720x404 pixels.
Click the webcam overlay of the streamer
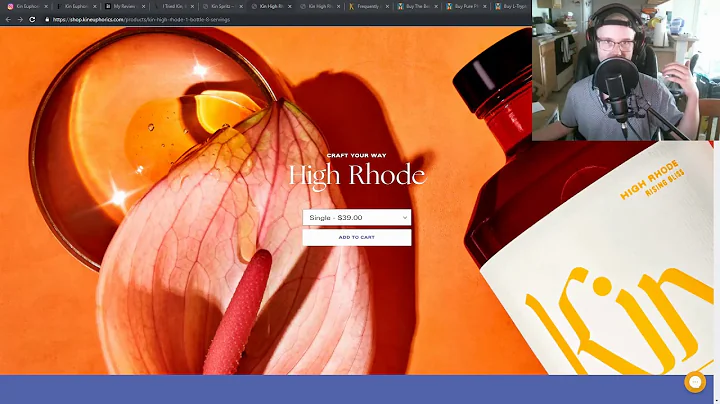click(x=626, y=70)
